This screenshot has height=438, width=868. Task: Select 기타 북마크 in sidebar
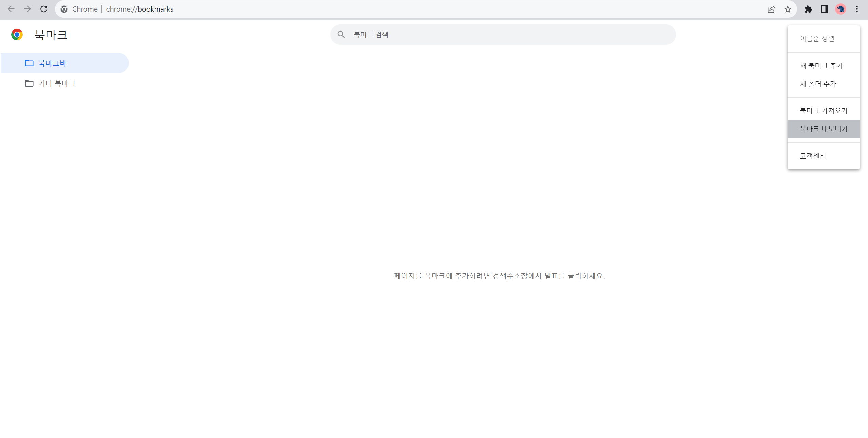(56, 83)
